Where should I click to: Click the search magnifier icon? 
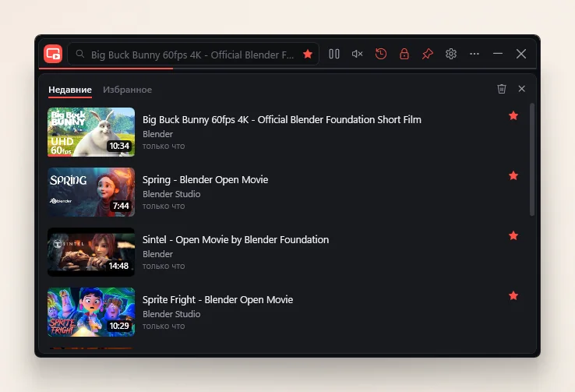tap(80, 55)
